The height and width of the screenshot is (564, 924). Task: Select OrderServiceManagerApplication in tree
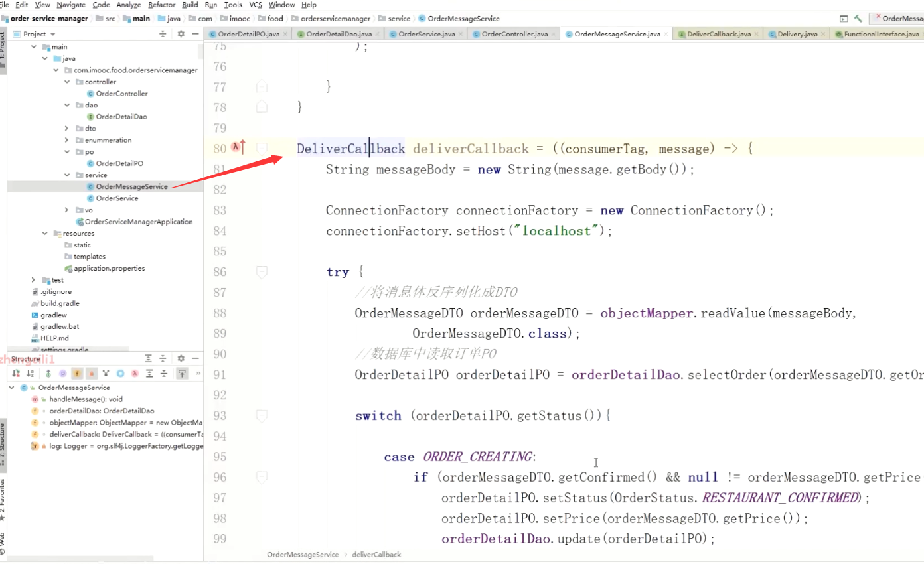[x=134, y=222]
